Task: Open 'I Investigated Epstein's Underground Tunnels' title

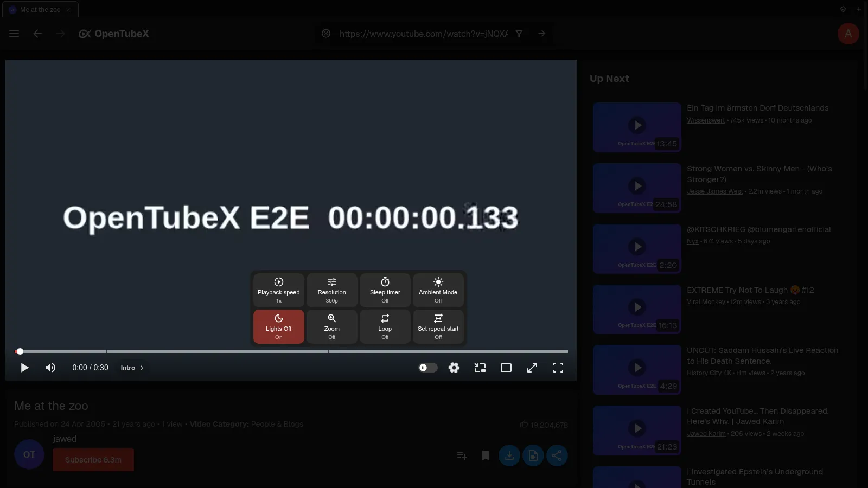Action: [x=755, y=477]
